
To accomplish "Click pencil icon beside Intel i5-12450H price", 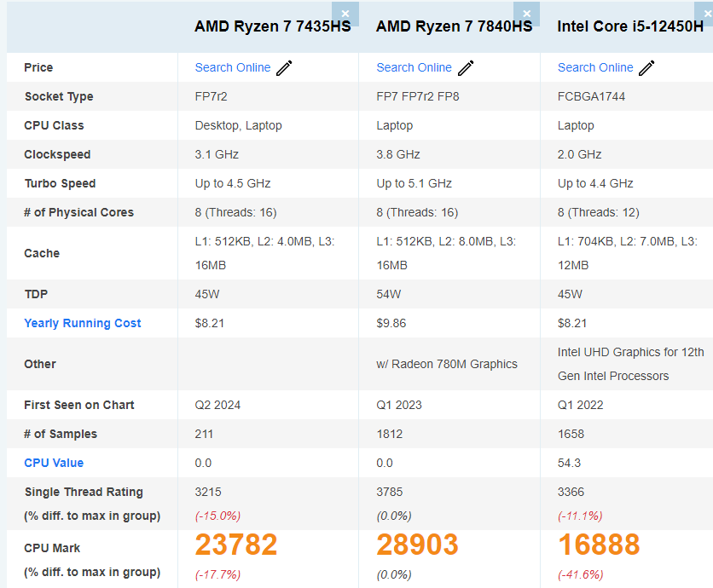I will coord(647,68).
